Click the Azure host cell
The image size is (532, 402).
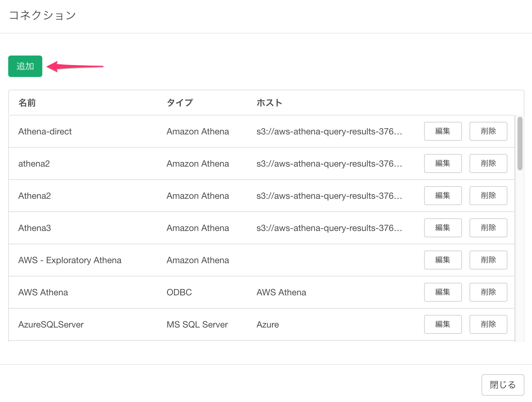click(268, 325)
